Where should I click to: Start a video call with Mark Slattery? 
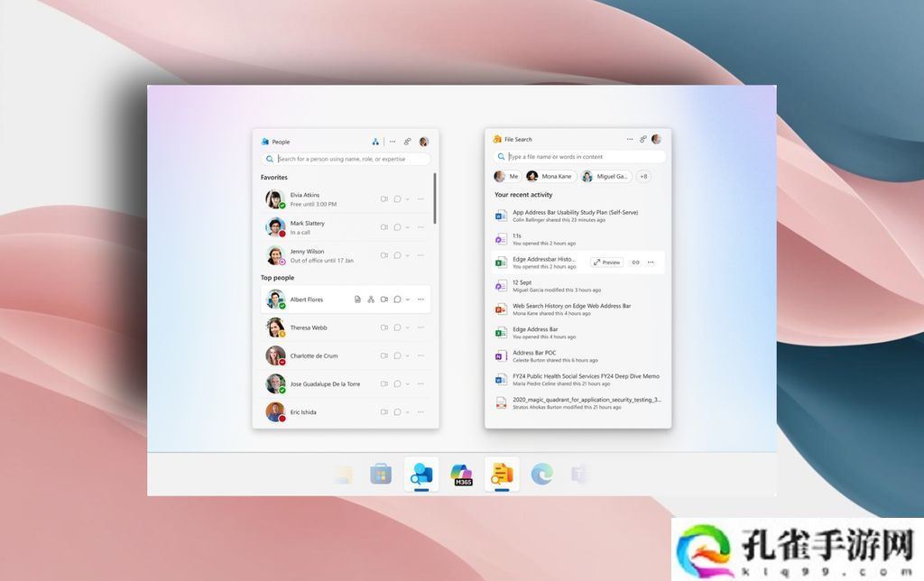point(384,226)
